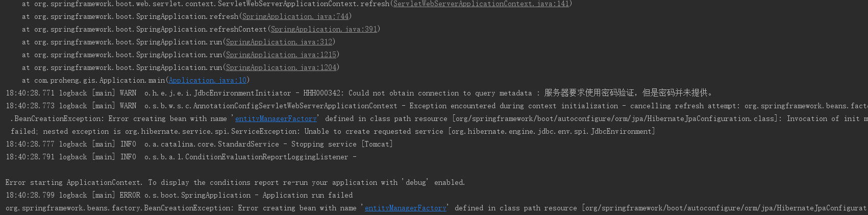
Task: Click the Chinese password error message
Action: point(628,93)
